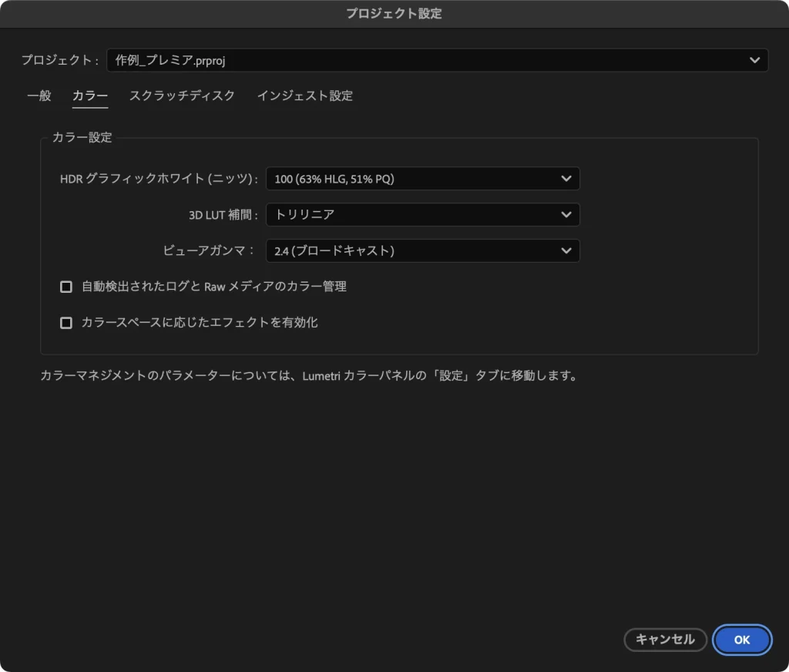The height and width of the screenshot is (672, 789).
Task: Click the カラー設定 group label
Action: tap(82, 137)
